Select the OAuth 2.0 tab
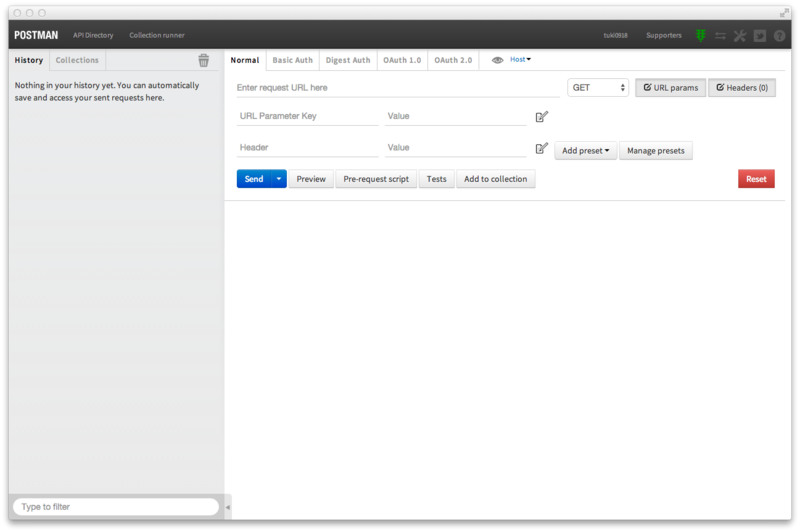 453,60
